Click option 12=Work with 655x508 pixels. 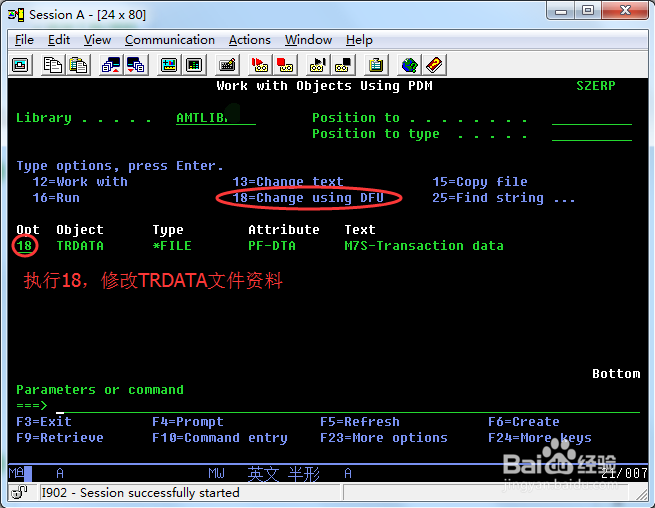80,182
